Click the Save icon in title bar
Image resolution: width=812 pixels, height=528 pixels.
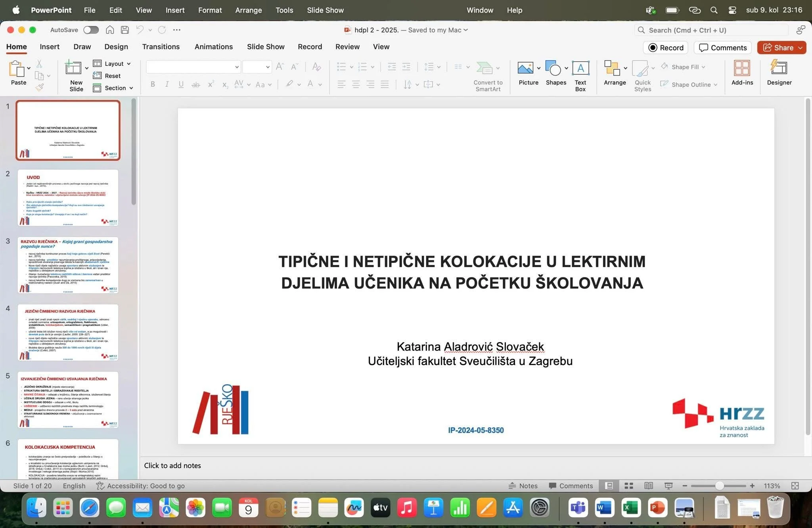[125, 30]
